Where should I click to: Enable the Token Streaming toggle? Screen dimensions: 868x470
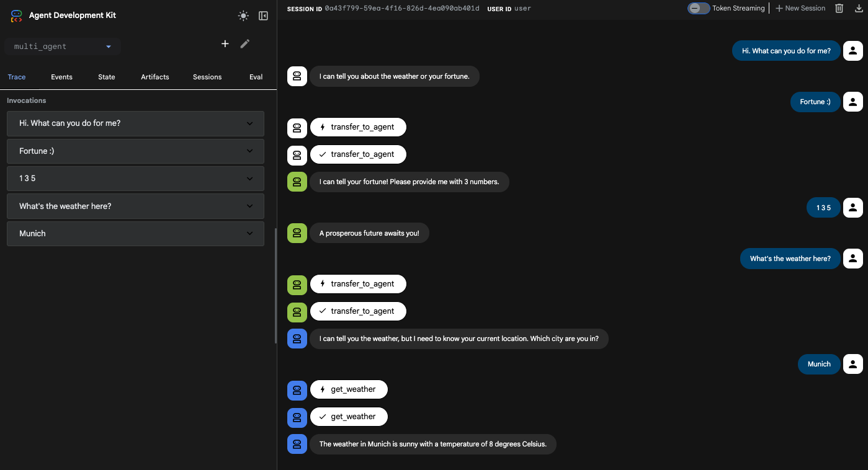[698, 8]
